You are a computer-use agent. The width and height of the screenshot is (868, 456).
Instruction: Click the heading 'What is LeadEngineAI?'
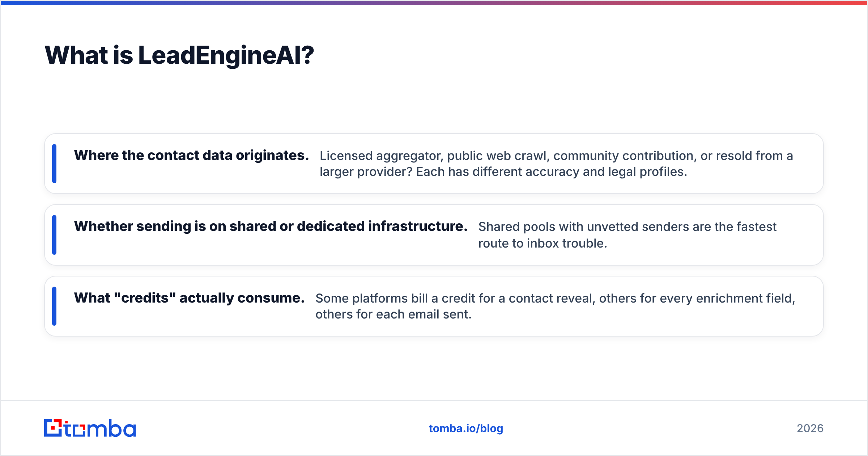coord(179,55)
